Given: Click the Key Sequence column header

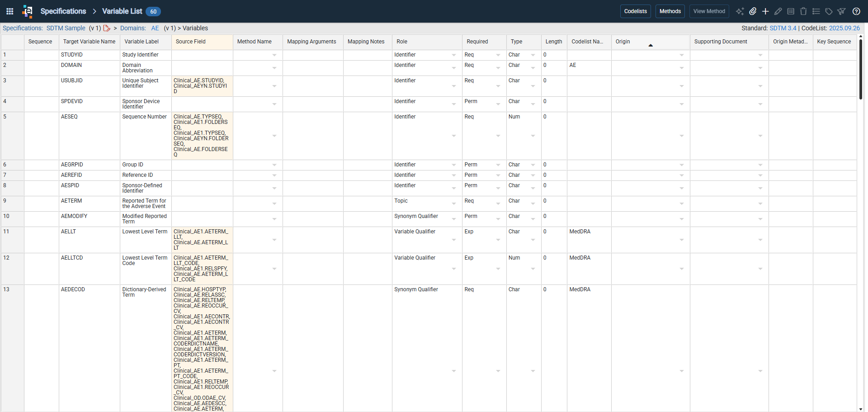Looking at the screenshot, I should coord(835,42).
